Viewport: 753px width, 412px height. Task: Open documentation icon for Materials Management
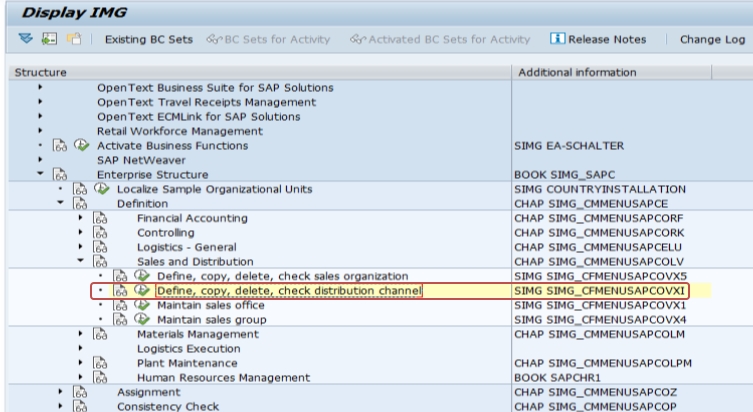pos(100,334)
